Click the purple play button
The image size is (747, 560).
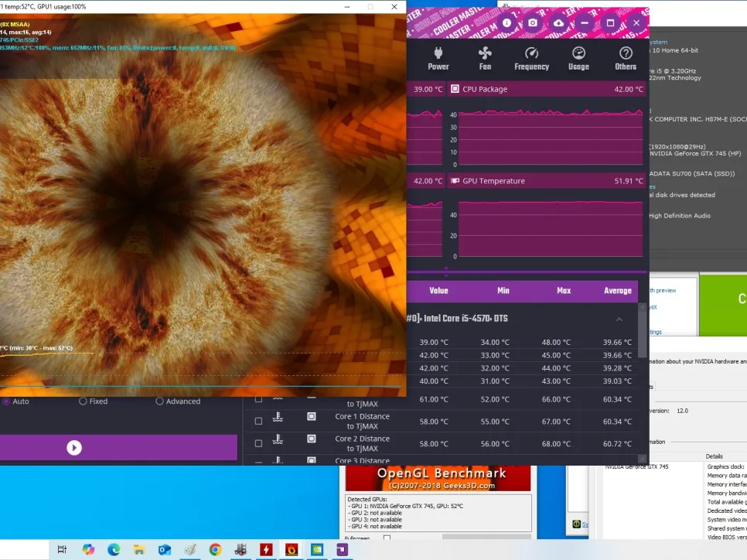click(x=73, y=448)
